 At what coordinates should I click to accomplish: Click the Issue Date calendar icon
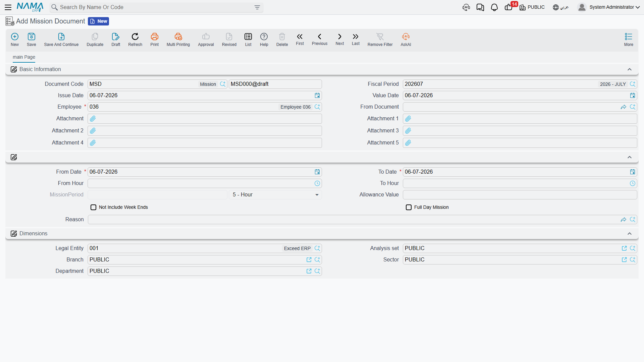tap(317, 96)
